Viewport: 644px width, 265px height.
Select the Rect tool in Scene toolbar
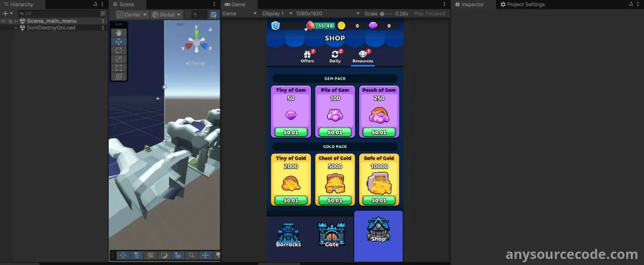[119, 68]
